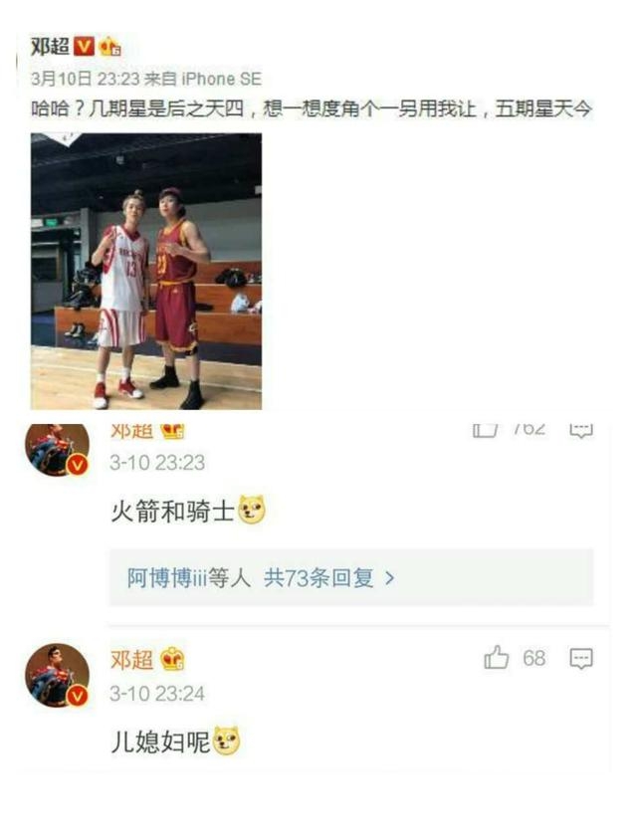Click the Superman avatar on 23:23 comment
This screenshot has height=840, width=637.
click(58, 449)
